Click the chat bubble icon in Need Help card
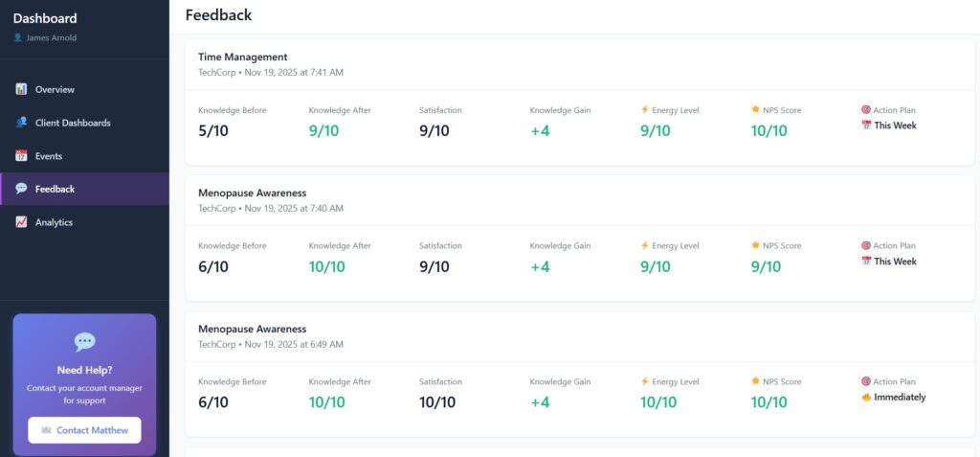The image size is (980, 457). 84,341
